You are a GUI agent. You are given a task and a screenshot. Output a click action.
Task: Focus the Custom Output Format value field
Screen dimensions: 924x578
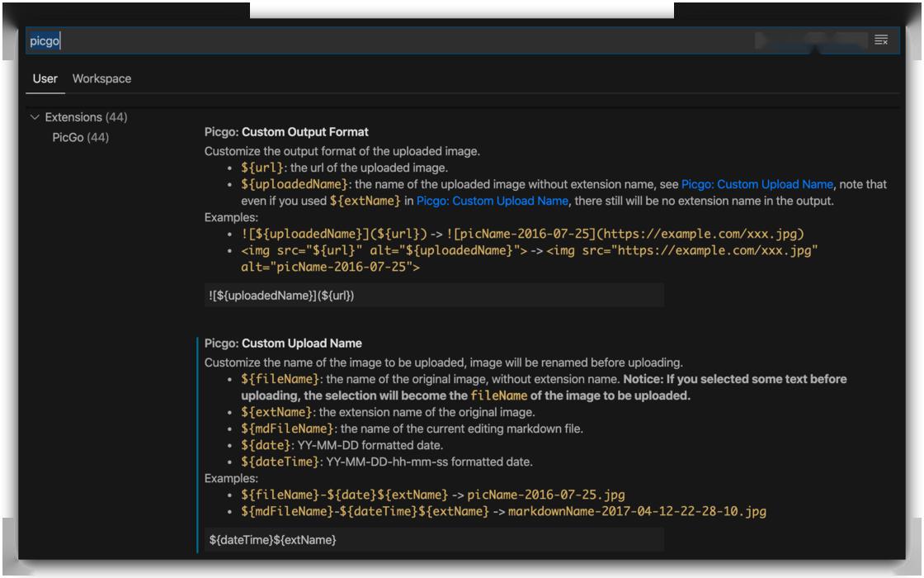(434, 296)
